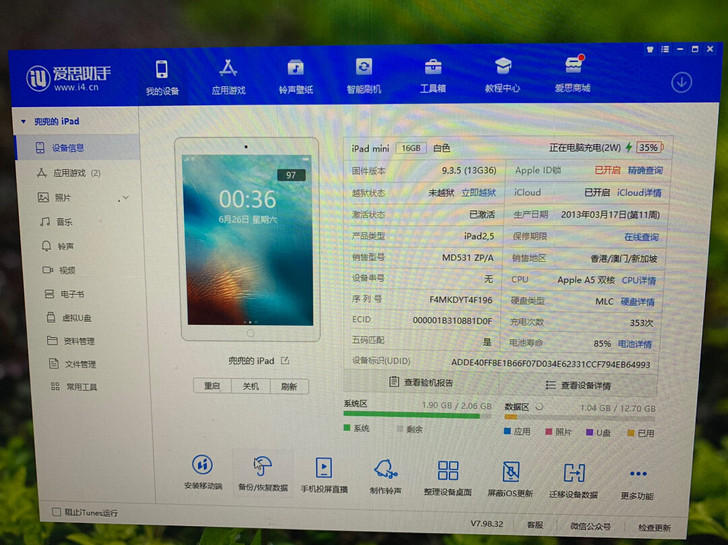Open the 在线查询 warranty link
The height and width of the screenshot is (545, 728).
tap(641, 237)
